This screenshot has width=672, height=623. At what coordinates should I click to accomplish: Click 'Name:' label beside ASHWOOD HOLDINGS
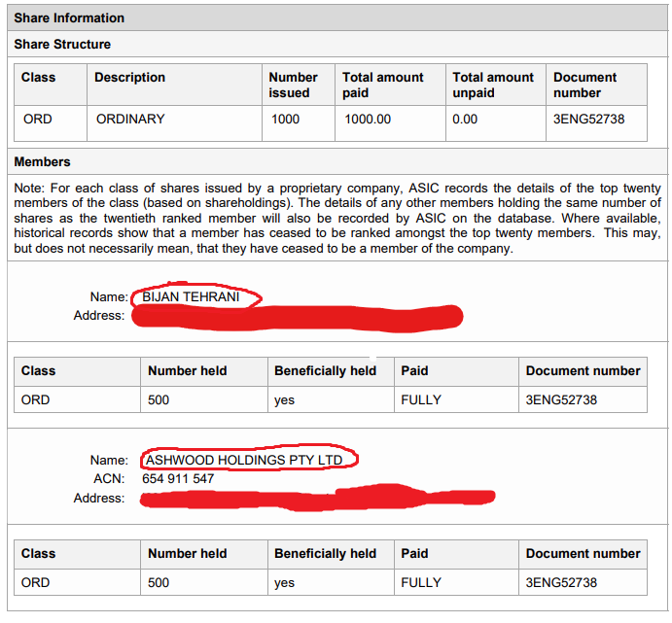[109, 460]
